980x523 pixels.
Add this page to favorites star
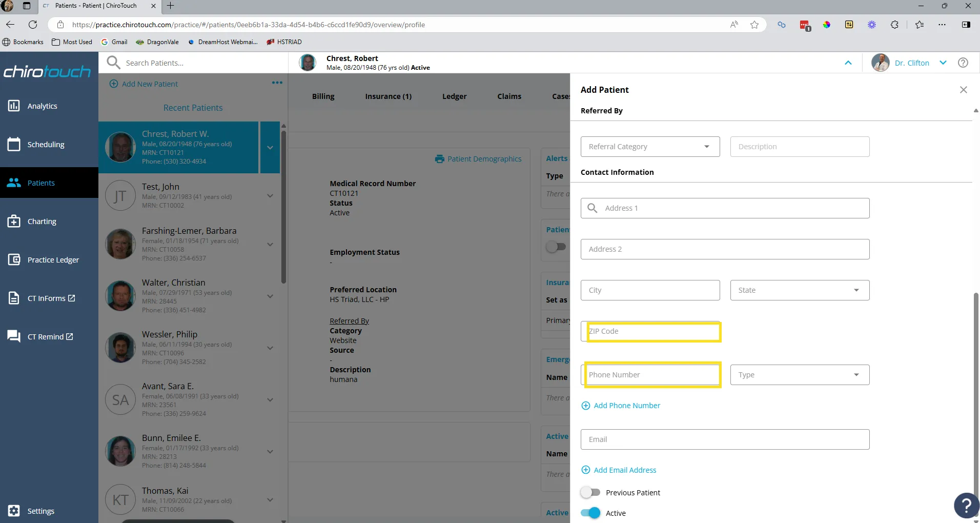[x=754, y=25]
